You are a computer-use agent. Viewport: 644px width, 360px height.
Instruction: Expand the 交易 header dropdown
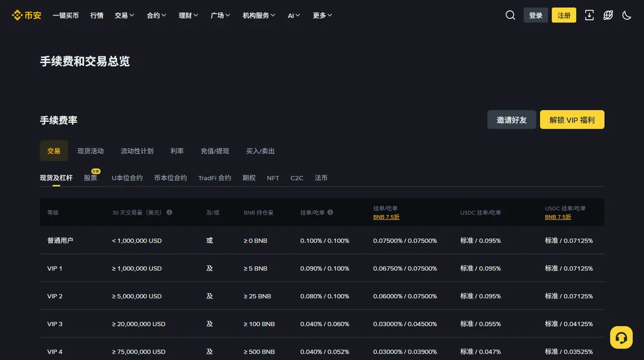click(125, 16)
